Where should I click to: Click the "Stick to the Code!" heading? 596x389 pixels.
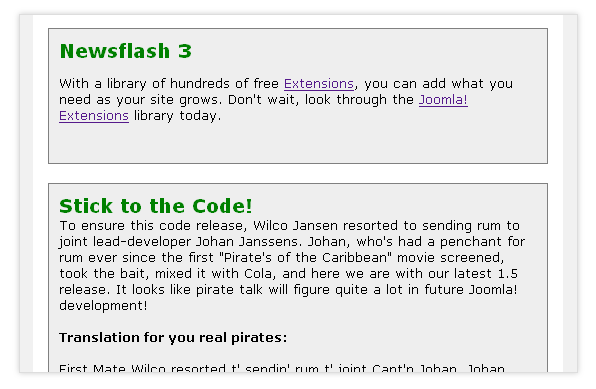click(156, 206)
